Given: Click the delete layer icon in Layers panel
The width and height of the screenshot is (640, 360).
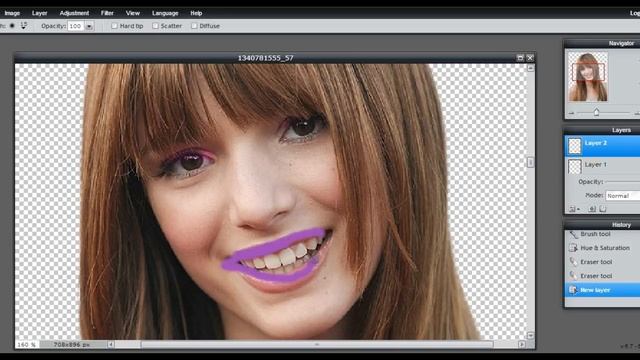Looking at the screenshot, I should (602, 209).
